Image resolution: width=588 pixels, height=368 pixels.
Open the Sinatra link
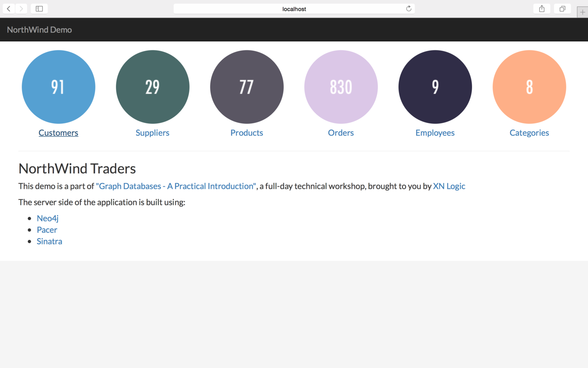[49, 241]
